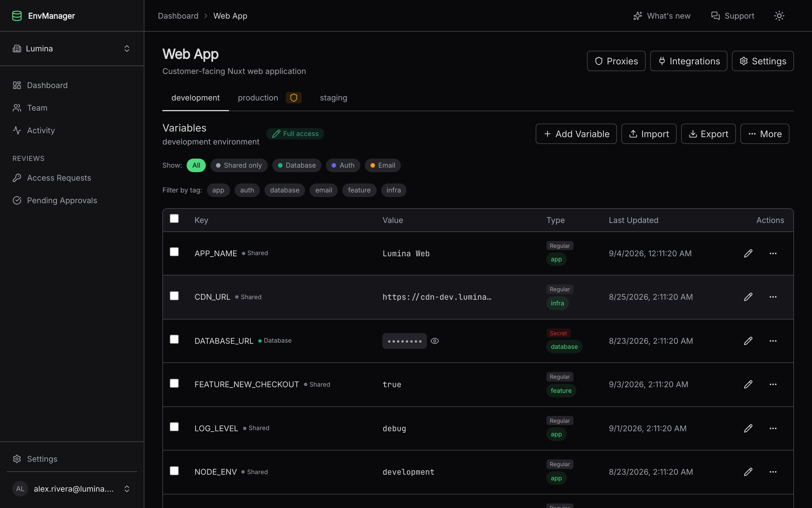Open Pending Approvals in the sidebar

click(x=72, y=201)
